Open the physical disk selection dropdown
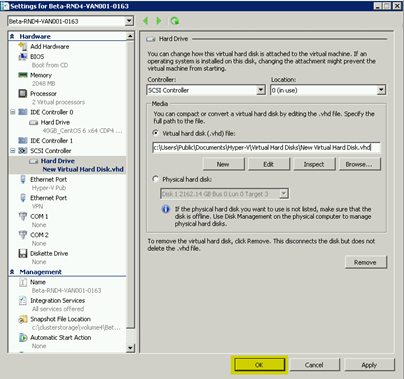This screenshot has width=404, height=379. 284,194
